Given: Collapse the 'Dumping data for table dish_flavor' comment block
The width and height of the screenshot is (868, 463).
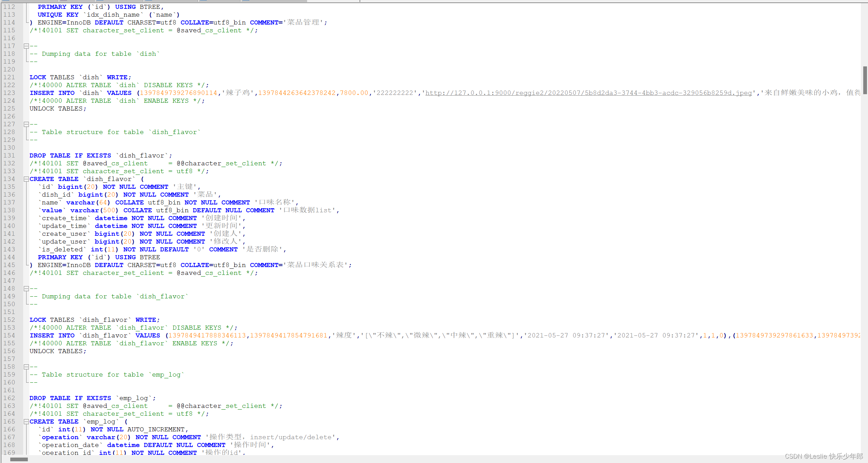Looking at the screenshot, I should click(27, 288).
